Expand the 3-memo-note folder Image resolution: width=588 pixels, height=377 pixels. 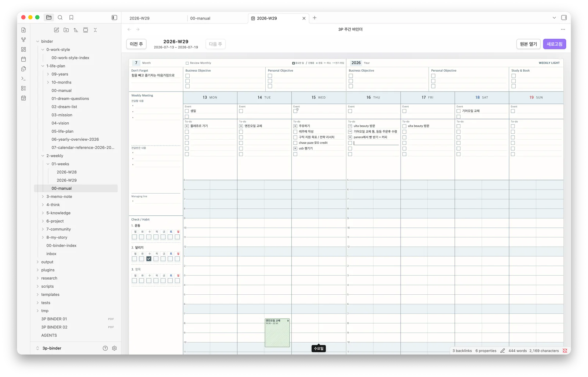tap(59, 197)
